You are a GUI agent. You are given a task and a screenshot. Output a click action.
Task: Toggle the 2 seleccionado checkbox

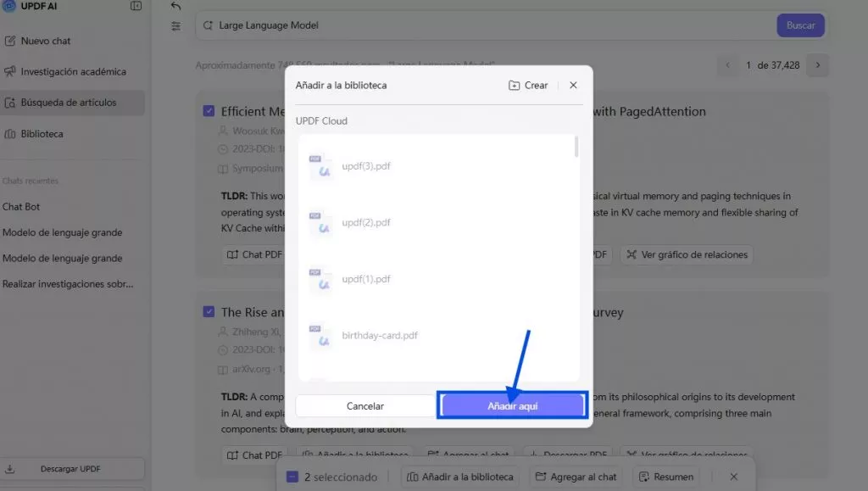point(292,477)
